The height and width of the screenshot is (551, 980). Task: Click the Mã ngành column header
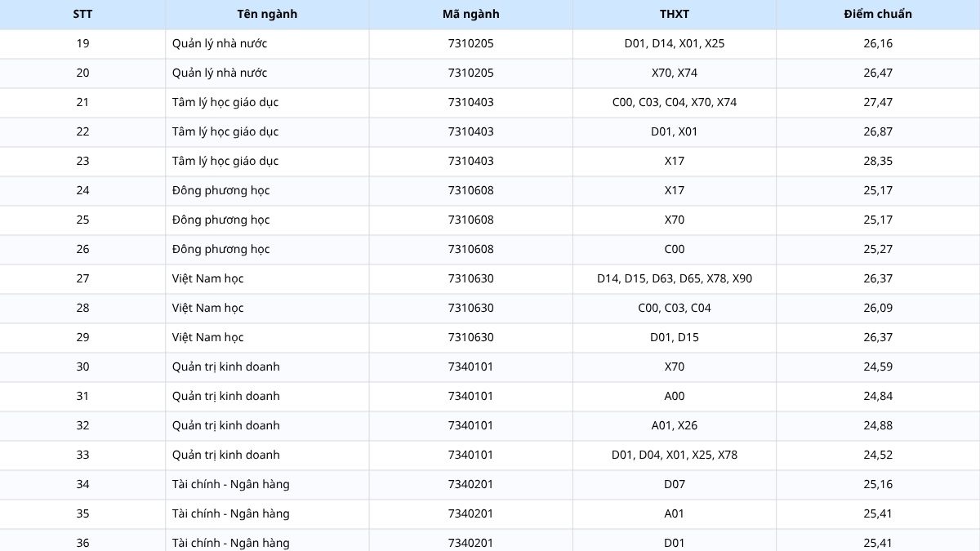[470, 14]
